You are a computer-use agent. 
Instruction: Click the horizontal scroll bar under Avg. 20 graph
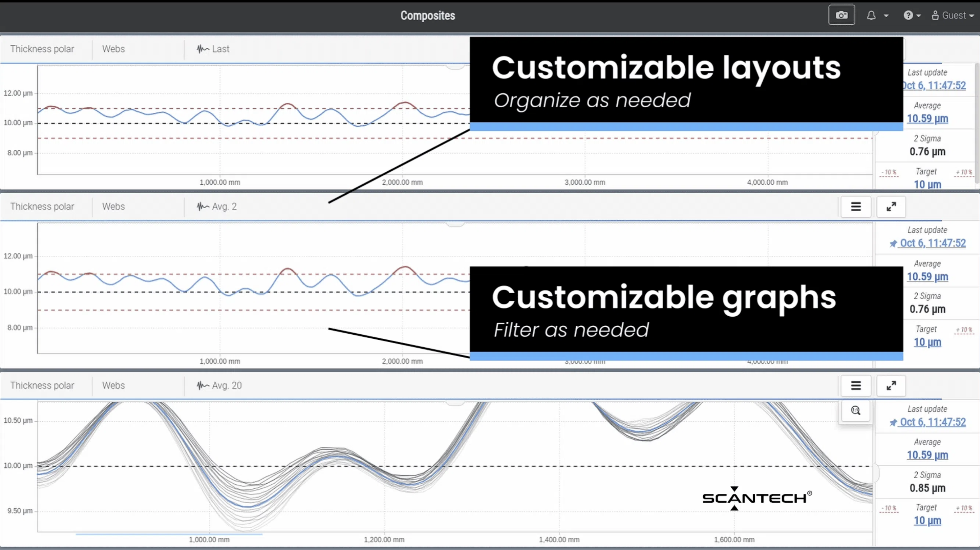pos(169,534)
